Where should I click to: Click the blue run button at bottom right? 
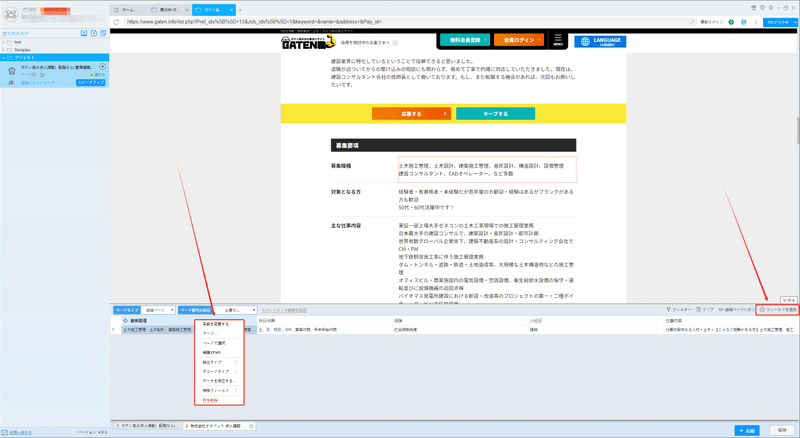click(x=747, y=430)
